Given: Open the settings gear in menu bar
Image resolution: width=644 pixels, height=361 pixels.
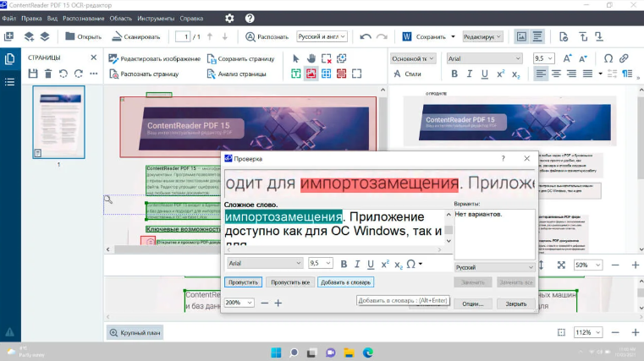Looking at the screenshot, I should coord(229,18).
